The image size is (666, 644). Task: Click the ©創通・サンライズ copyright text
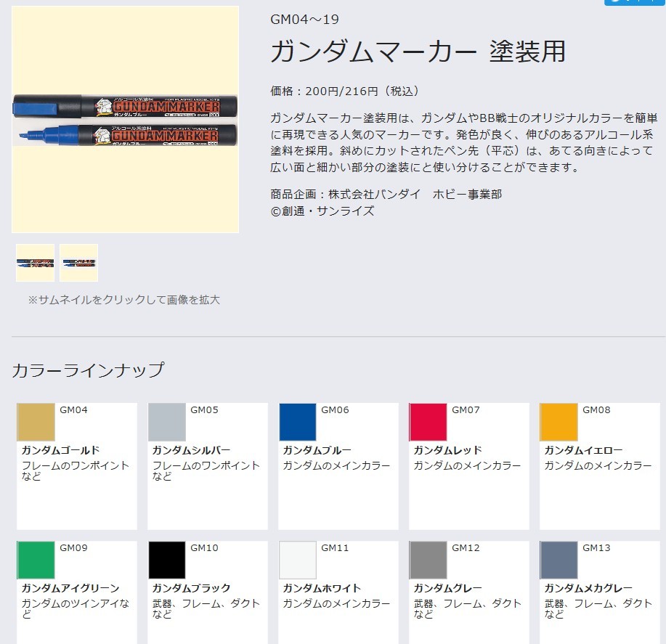point(322,211)
